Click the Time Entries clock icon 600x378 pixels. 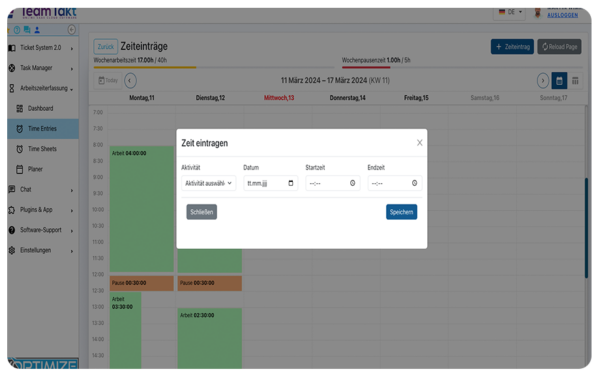20,129
